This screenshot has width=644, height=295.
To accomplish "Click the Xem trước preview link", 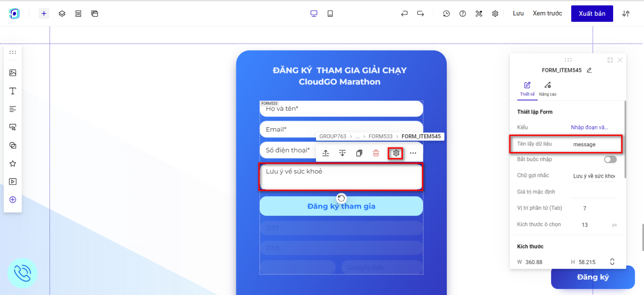I will coord(547,14).
